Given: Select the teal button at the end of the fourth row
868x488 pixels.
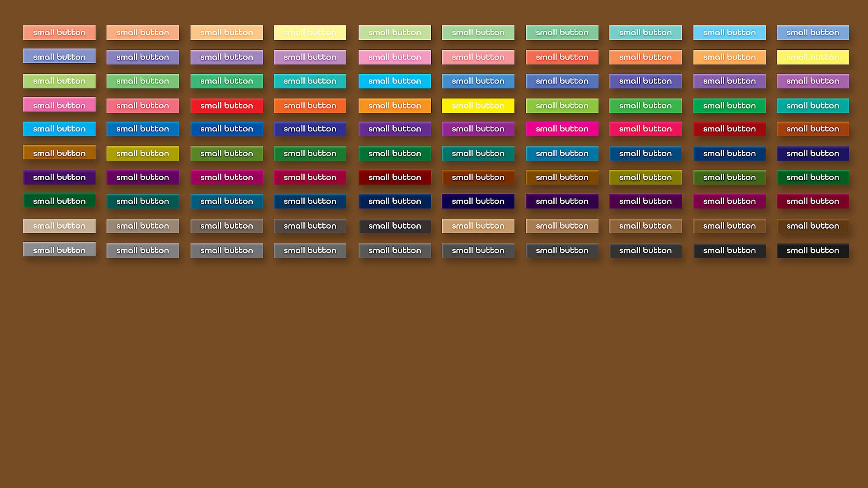Looking at the screenshot, I should 812,105.
